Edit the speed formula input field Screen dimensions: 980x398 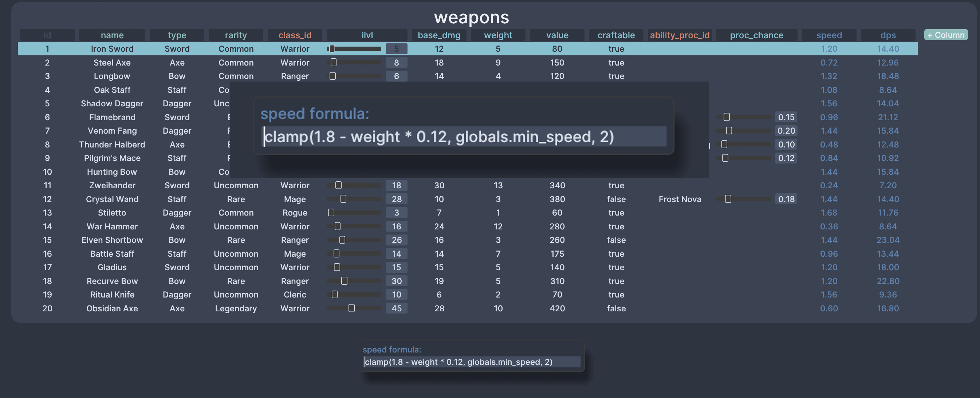pyautogui.click(x=464, y=137)
